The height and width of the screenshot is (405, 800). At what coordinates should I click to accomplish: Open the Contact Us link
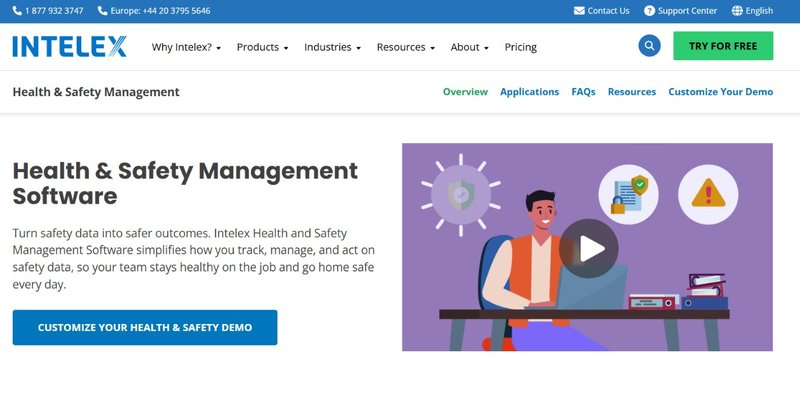point(608,11)
